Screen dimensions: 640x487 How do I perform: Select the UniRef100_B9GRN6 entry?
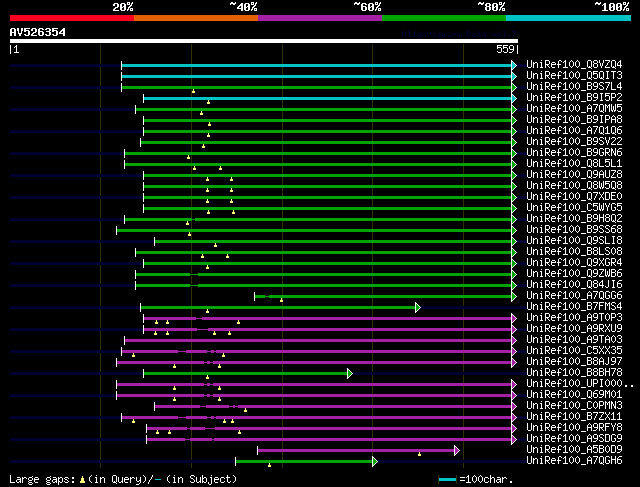point(574,153)
